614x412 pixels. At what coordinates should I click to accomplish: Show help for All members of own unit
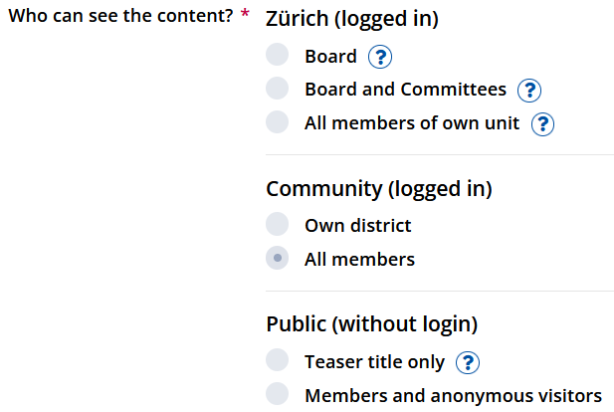point(542,124)
